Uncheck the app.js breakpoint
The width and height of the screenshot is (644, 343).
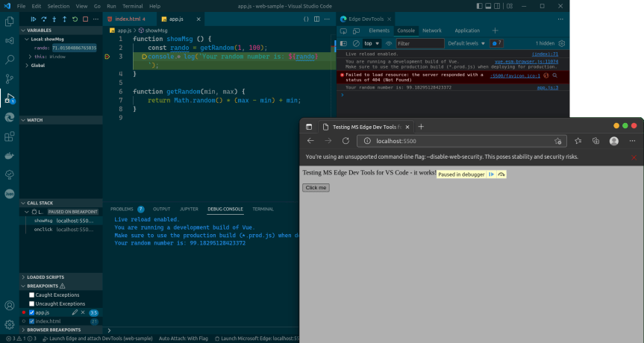coord(31,312)
